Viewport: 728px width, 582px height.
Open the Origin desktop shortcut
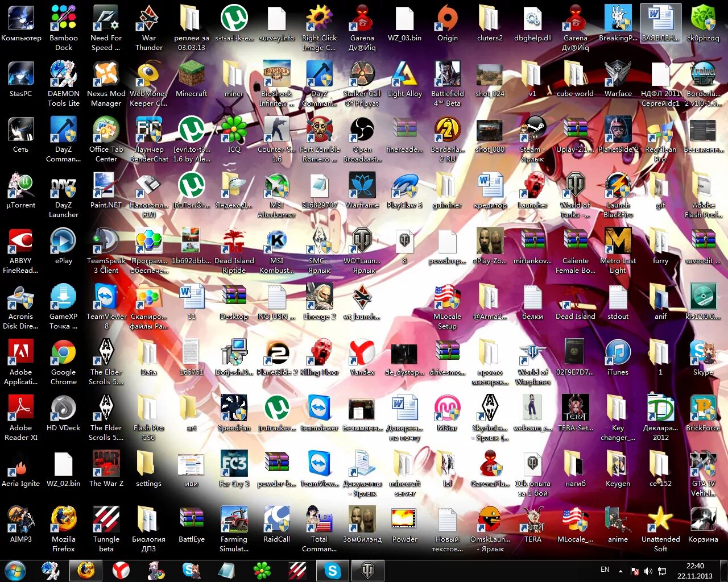pyautogui.click(x=448, y=23)
